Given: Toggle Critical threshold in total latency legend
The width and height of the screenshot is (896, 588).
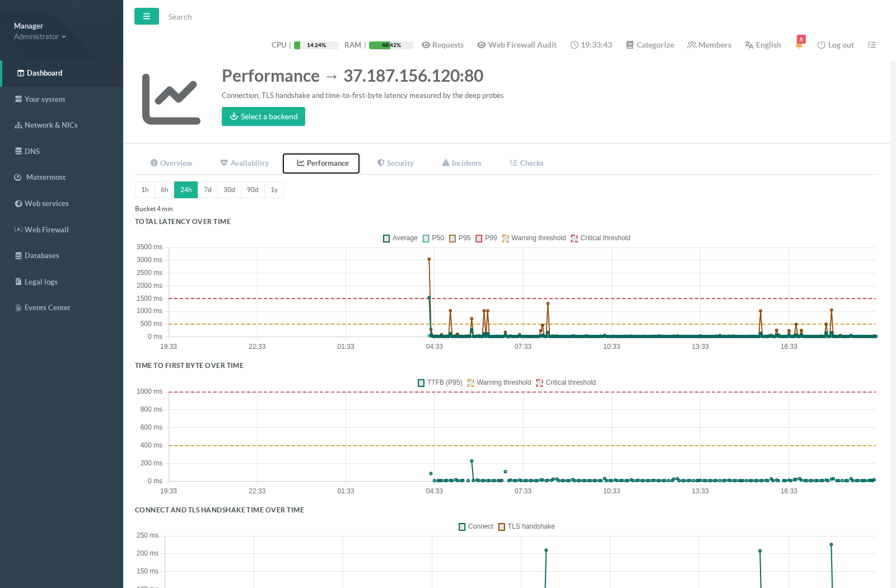Looking at the screenshot, I should pos(601,238).
